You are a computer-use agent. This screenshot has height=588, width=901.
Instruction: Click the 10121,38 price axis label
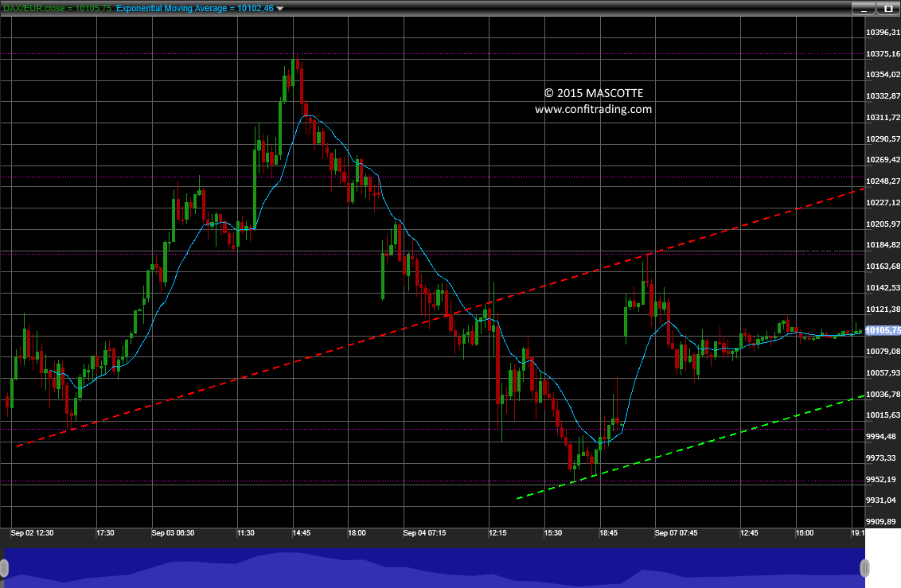883,309
